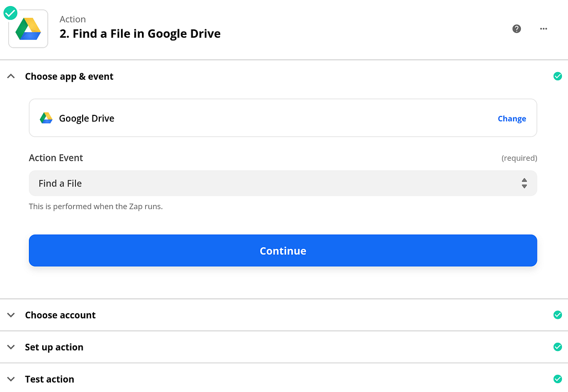This screenshot has height=392, width=568.
Task: Click the green checkmark badge on step icon
Action: [x=10, y=13]
